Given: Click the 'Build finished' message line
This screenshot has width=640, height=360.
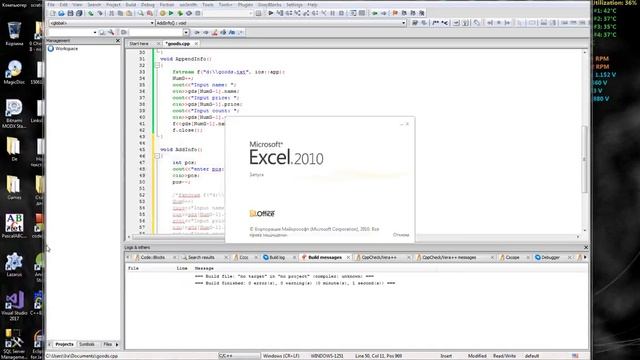Looking at the screenshot, I should point(295,283).
